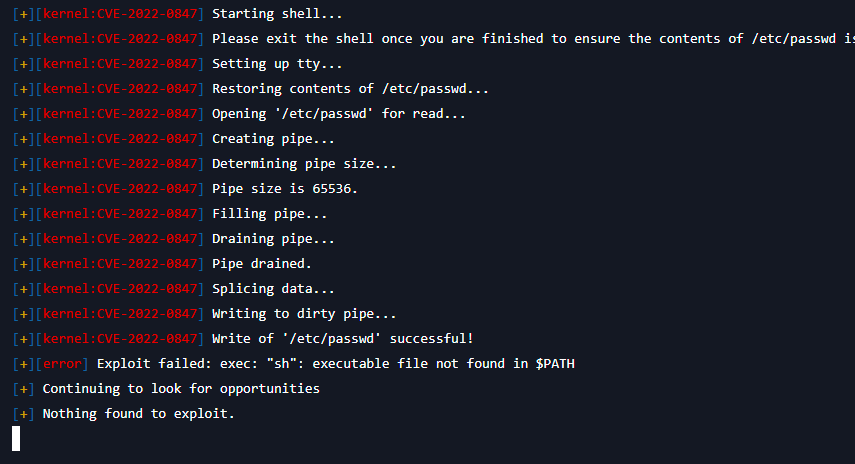This screenshot has height=464, width=855.
Task: Click the 'Creating pipe...' output line
Action: point(273,139)
